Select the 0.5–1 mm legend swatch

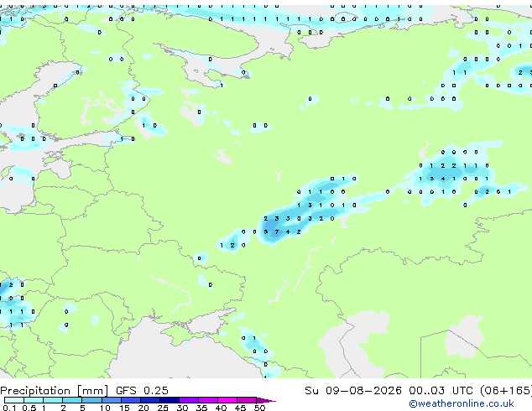coord(34,400)
